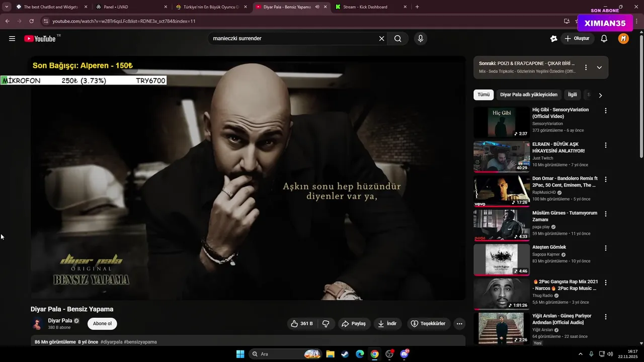Open options for Don Omar Bandolero video
This screenshot has width=644, height=362.
click(x=606, y=179)
